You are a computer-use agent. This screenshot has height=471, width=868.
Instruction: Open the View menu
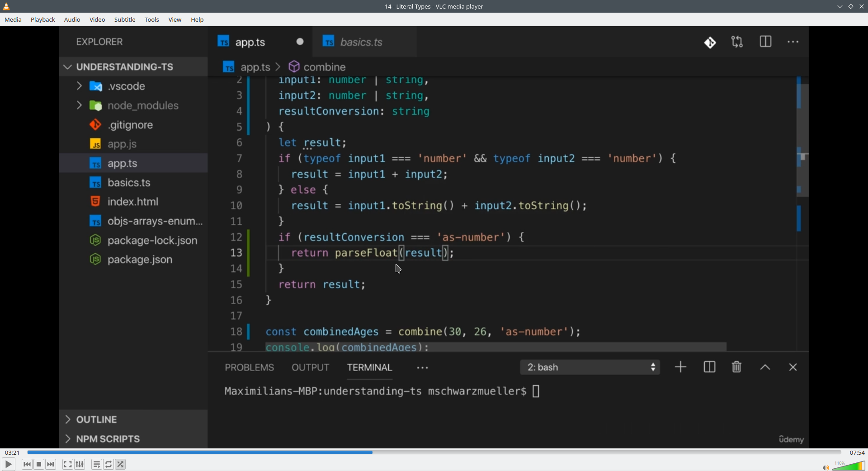coord(175,20)
